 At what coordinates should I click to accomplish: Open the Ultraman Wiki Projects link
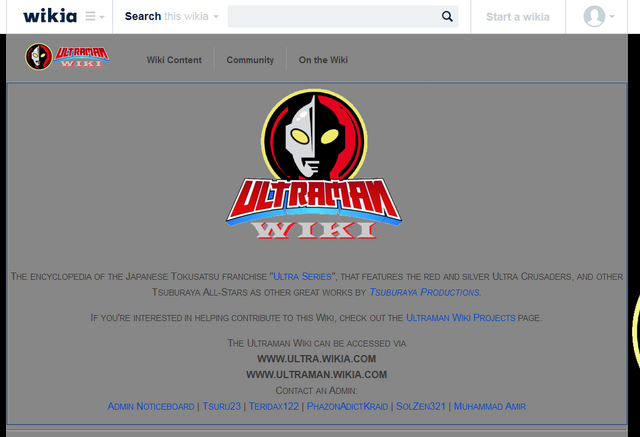coord(461,317)
